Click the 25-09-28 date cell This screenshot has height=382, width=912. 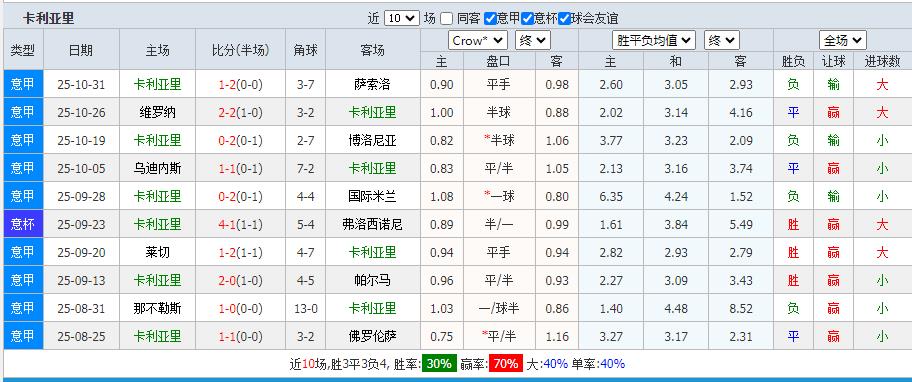pos(81,196)
